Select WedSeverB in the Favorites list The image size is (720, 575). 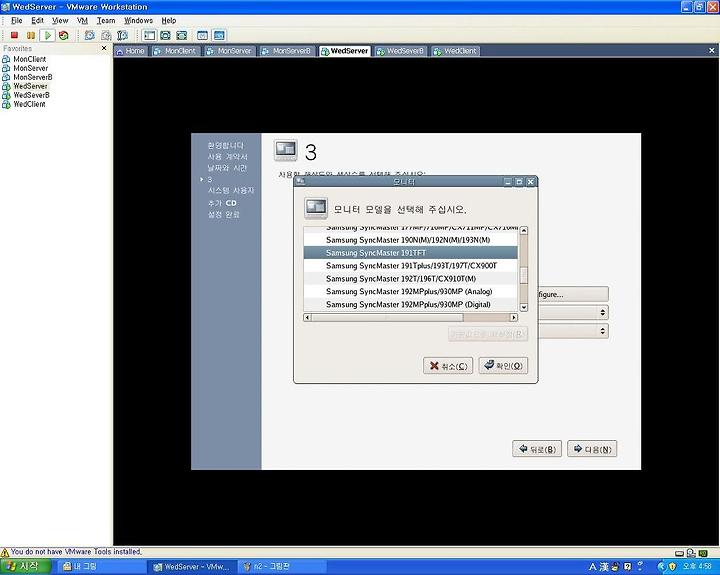(x=31, y=95)
